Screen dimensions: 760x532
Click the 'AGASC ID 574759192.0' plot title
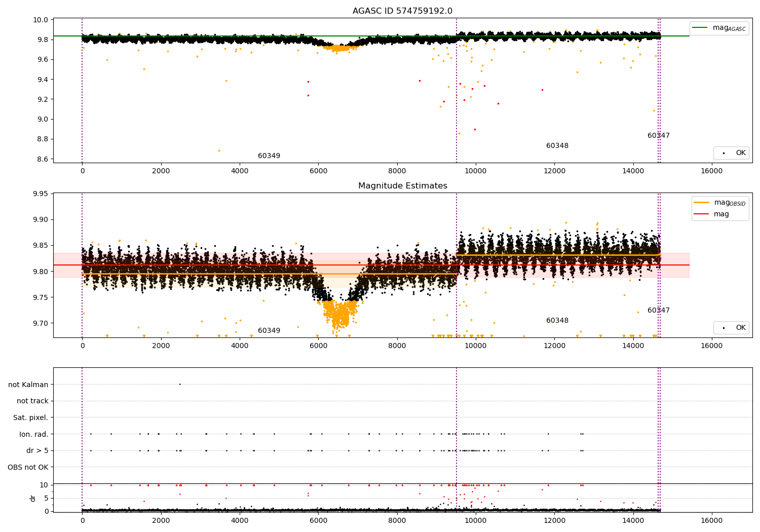tap(402, 11)
